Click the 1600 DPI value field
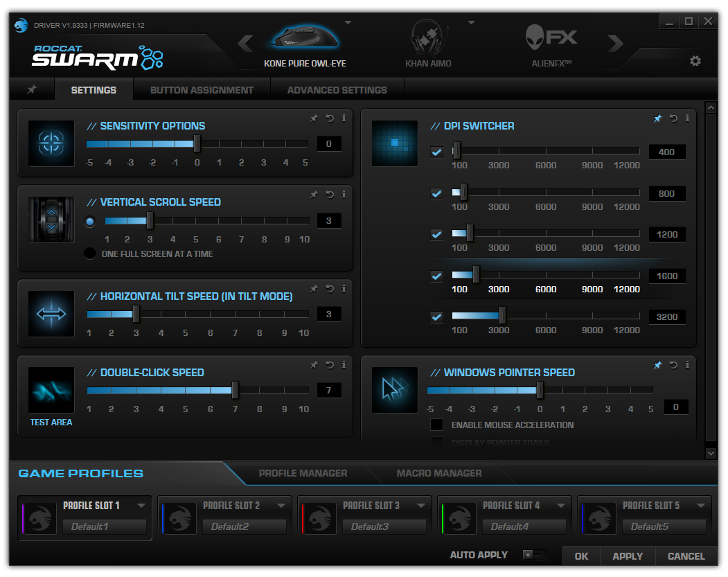The image size is (728, 577). click(x=667, y=276)
